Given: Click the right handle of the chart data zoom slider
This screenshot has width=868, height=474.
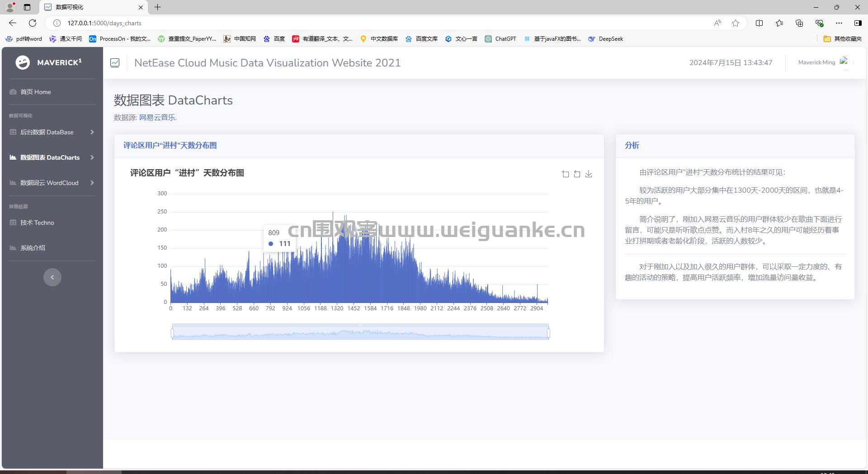Looking at the screenshot, I should 548,333.
